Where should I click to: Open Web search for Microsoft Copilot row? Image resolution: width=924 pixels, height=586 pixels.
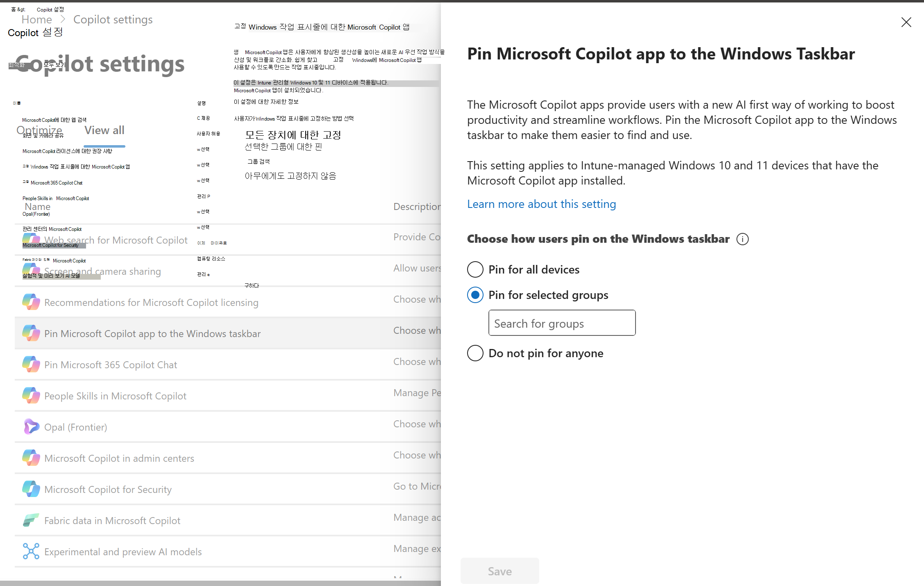click(116, 240)
